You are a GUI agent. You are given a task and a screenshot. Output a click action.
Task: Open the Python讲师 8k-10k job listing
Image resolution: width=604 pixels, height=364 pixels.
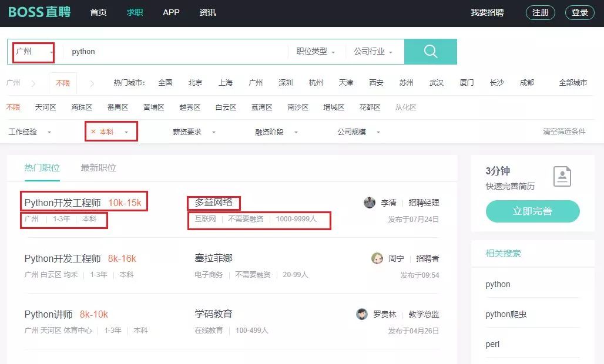[66, 314]
